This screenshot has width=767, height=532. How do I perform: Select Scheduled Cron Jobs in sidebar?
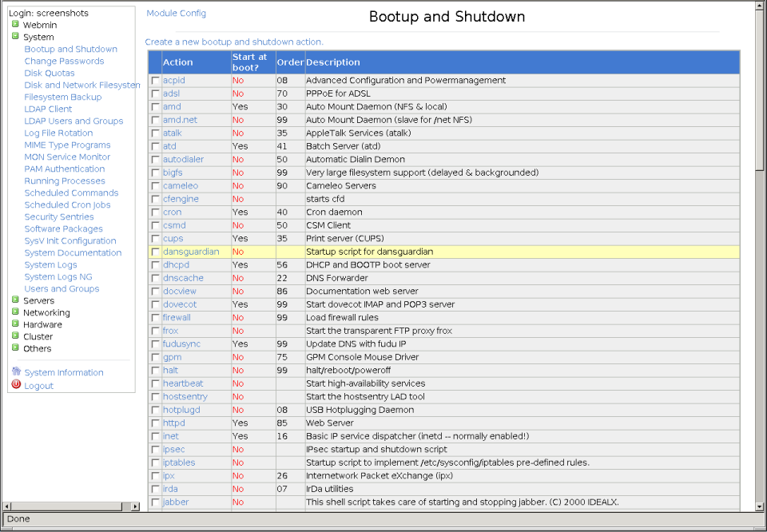click(67, 204)
